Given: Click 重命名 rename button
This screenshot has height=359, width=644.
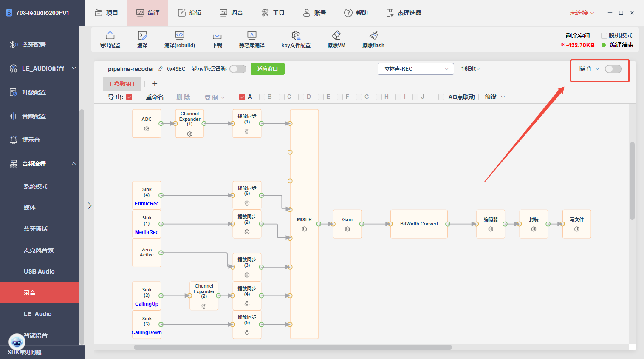Looking at the screenshot, I should click(155, 97).
